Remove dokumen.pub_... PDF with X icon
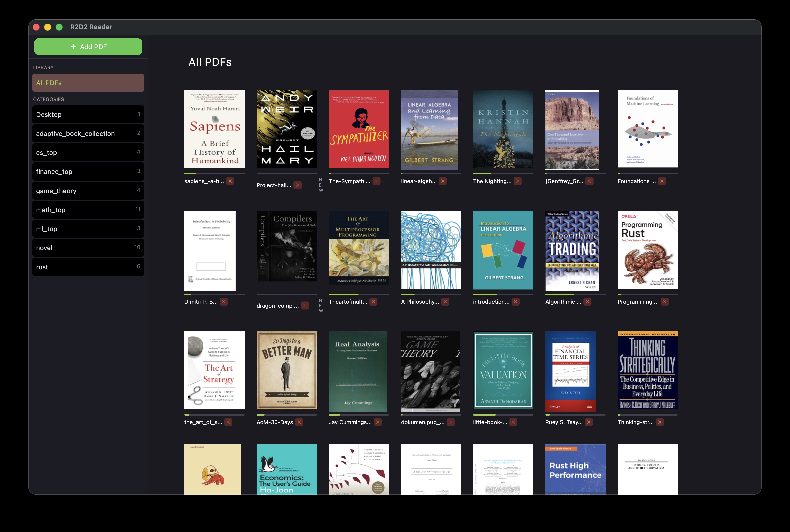Screen dimensions: 790x532 tap(450, 422)
